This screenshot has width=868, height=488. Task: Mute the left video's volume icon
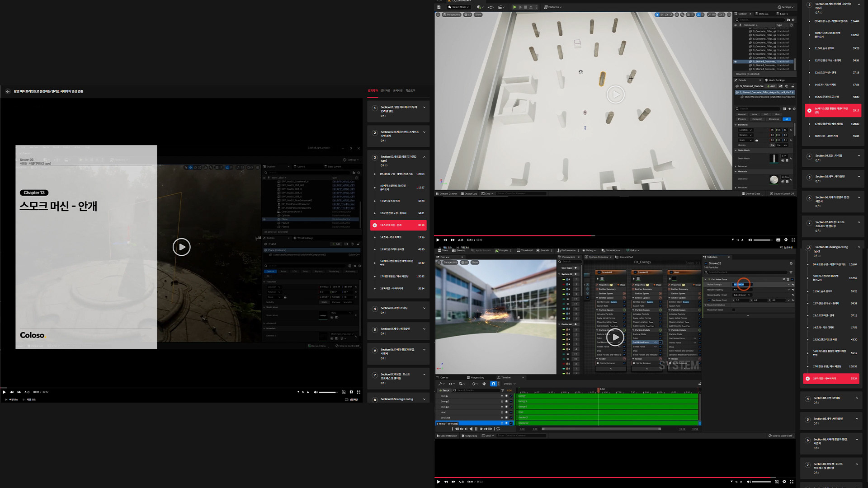click(316, 392)
